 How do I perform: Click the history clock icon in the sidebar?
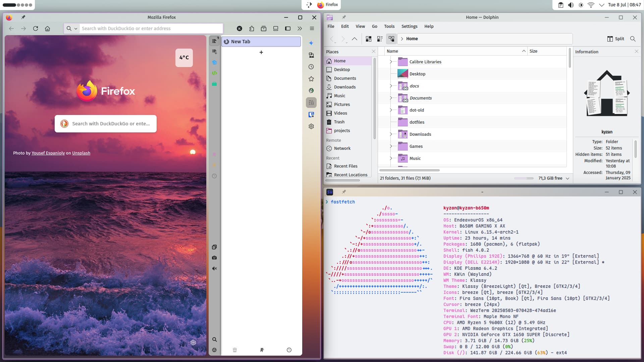(311, 67)
